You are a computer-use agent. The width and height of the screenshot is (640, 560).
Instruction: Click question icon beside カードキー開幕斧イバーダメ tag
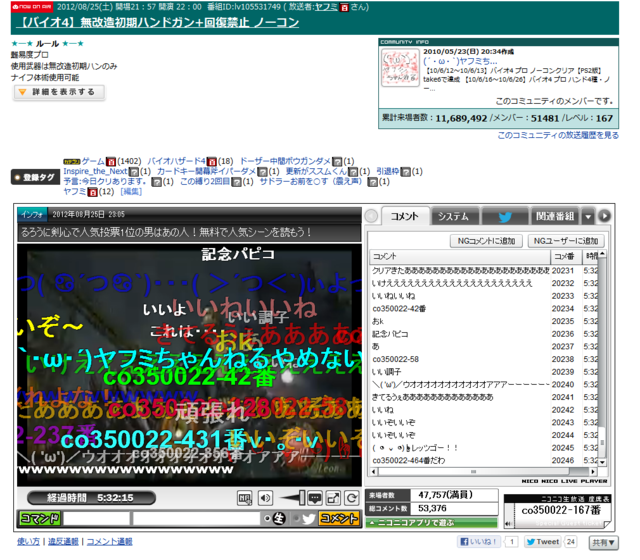[262, 172]
